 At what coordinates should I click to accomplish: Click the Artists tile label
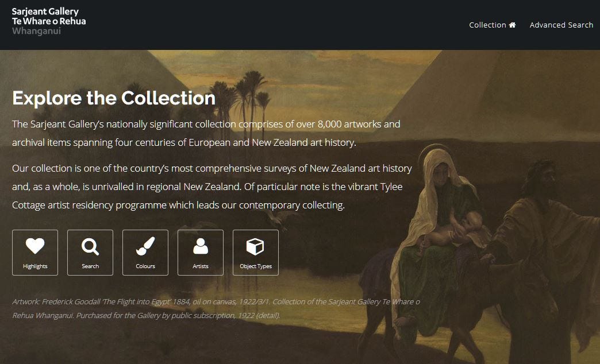point(201,266)
